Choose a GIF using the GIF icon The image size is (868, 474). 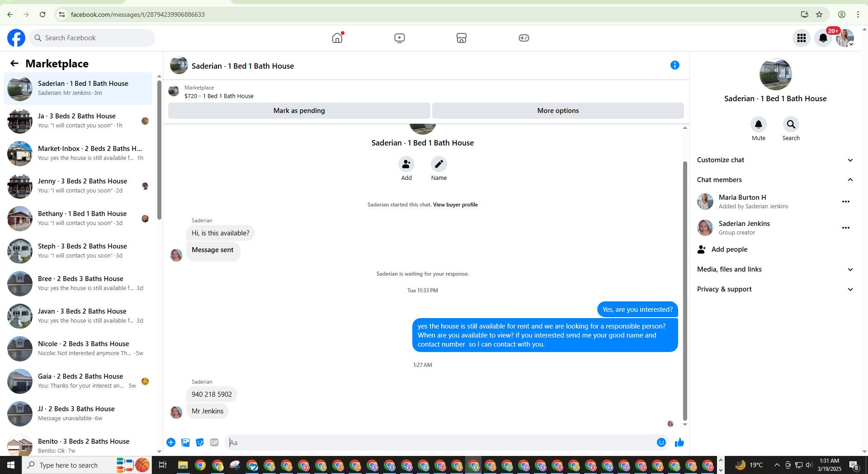[x=214, y=442]
